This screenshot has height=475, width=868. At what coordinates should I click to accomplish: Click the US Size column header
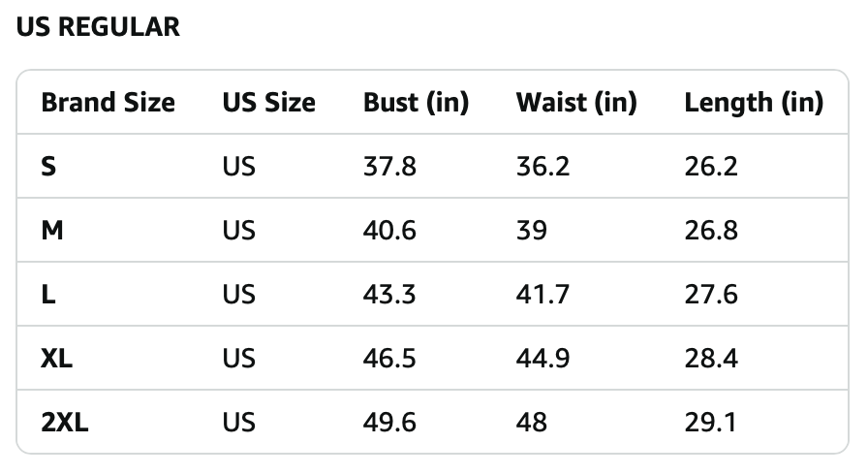point(269,103)
